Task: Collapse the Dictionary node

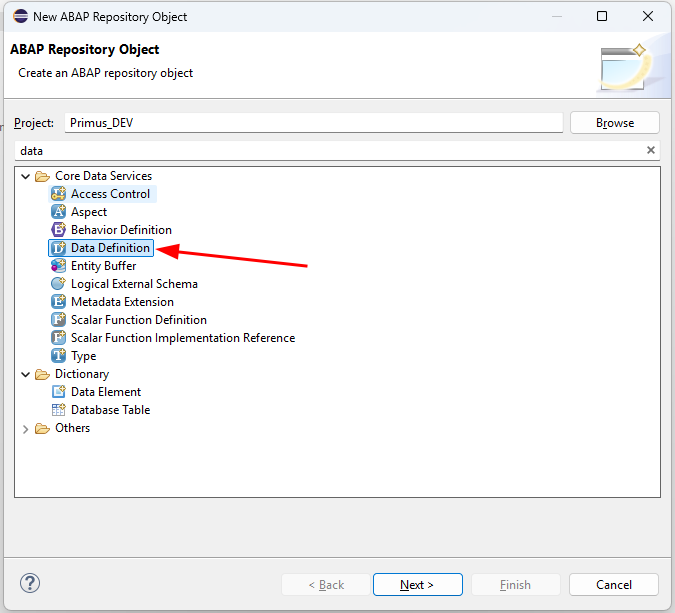Action: point(25,375)
